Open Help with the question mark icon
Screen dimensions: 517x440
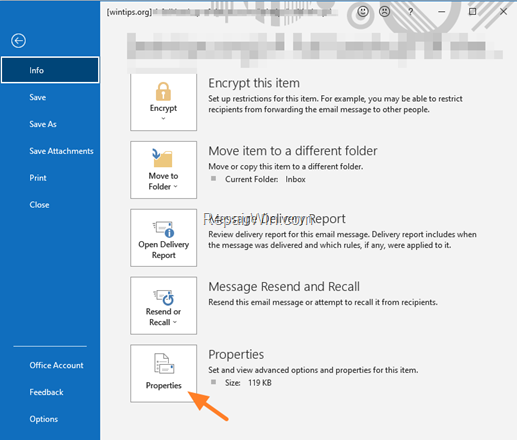click(411, 12)
